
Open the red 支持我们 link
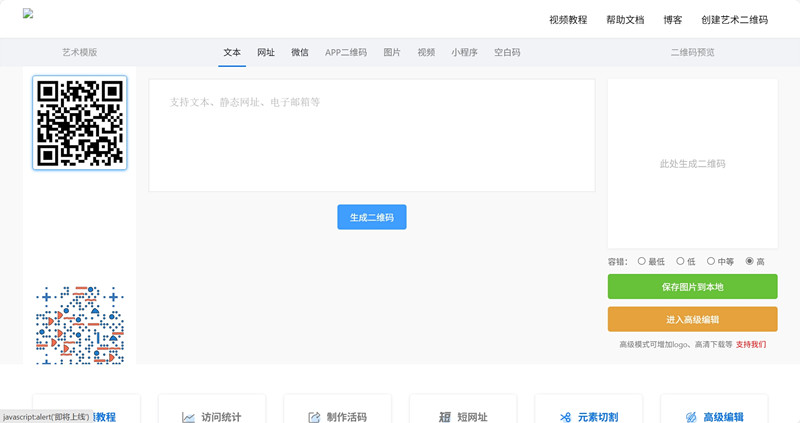751,344
